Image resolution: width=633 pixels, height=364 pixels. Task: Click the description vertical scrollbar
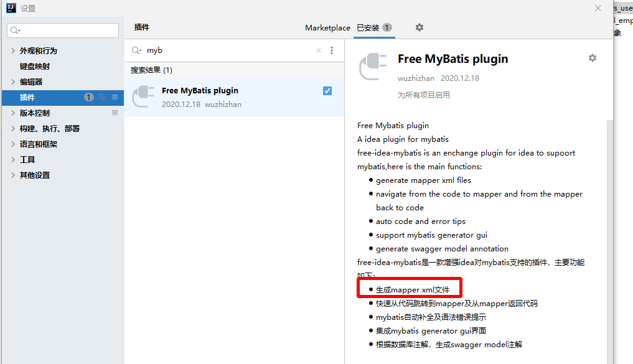click(x=609, y=241)
